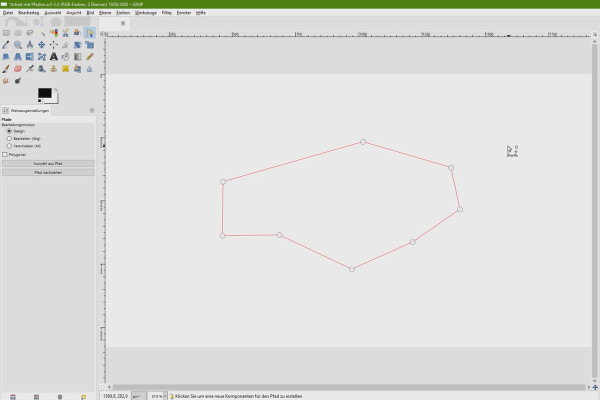Close the open image tab
Image resolution: width=600 pixels, height=400 pixels.
tap(123, 23)
